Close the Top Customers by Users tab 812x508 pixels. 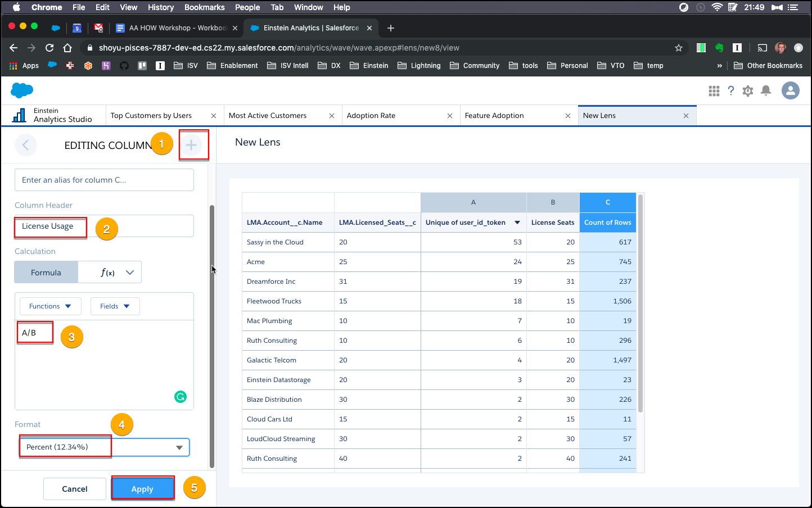[214, 116]
